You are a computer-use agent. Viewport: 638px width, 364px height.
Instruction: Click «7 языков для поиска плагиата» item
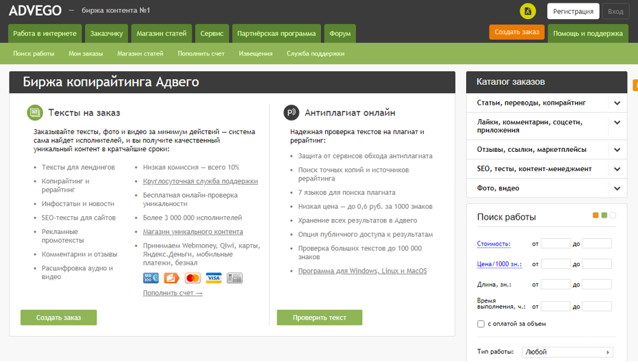click(346, 192)
